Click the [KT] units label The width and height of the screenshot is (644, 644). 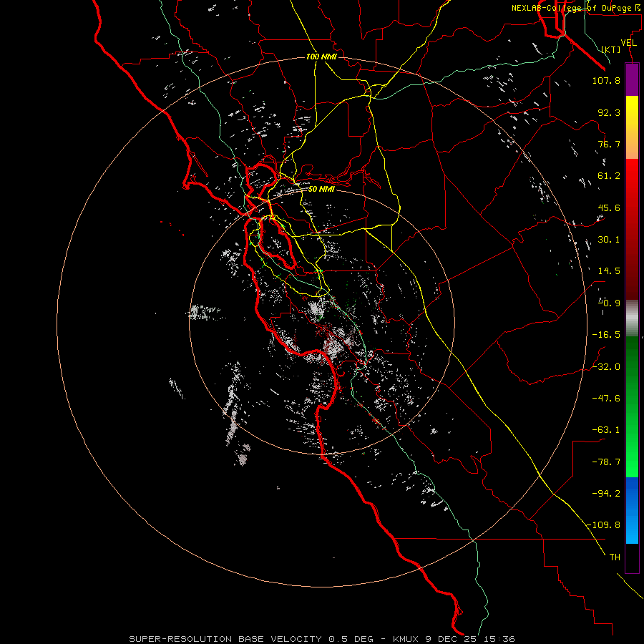[610, 49]
